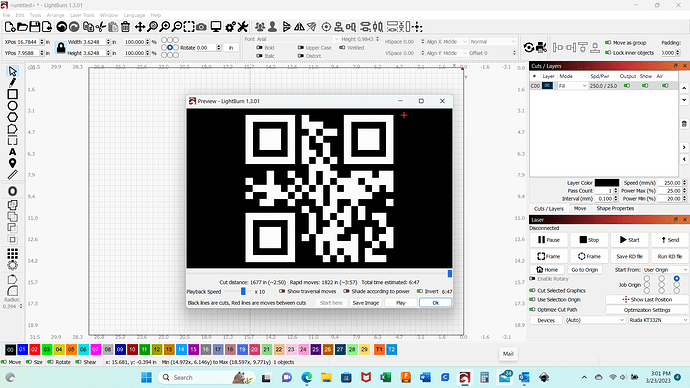Click the Home button in Laser panel
690x388 pixels.
(547, 270)
